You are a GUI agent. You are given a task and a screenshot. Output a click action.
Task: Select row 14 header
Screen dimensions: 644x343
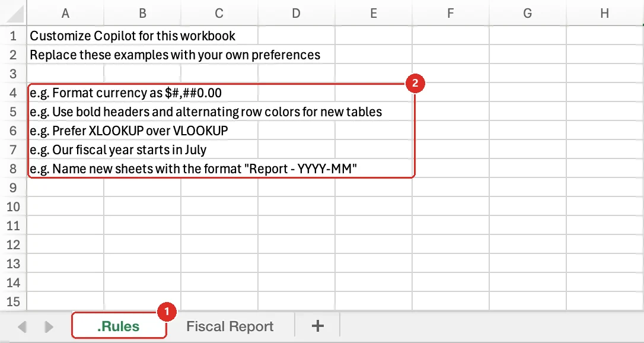pyautogui.click(x=13, y=282)
